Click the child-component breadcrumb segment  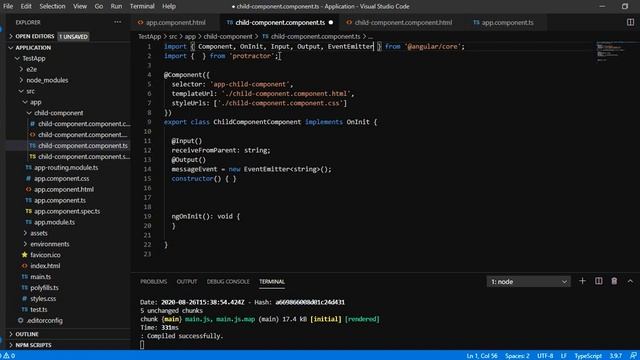coord(228,36)
